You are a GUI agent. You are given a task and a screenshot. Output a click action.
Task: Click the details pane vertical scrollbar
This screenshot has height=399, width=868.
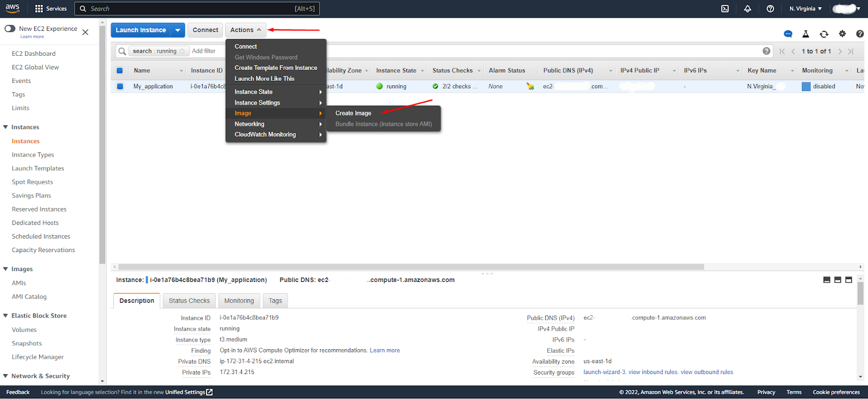click(x=860, y=293)
